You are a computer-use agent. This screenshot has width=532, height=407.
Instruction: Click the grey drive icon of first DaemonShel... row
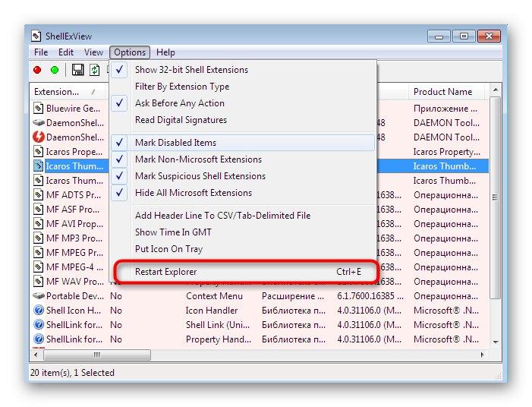pos(39,122)
